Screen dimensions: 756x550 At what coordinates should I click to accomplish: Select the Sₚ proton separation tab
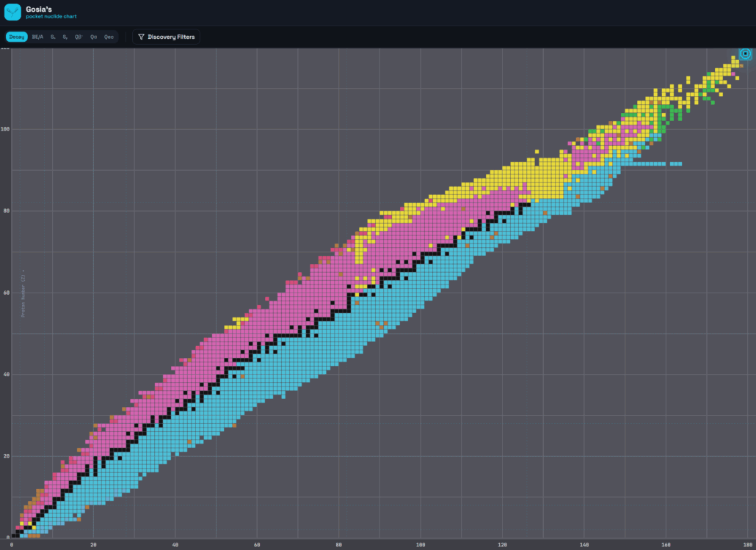click(65, 37)
